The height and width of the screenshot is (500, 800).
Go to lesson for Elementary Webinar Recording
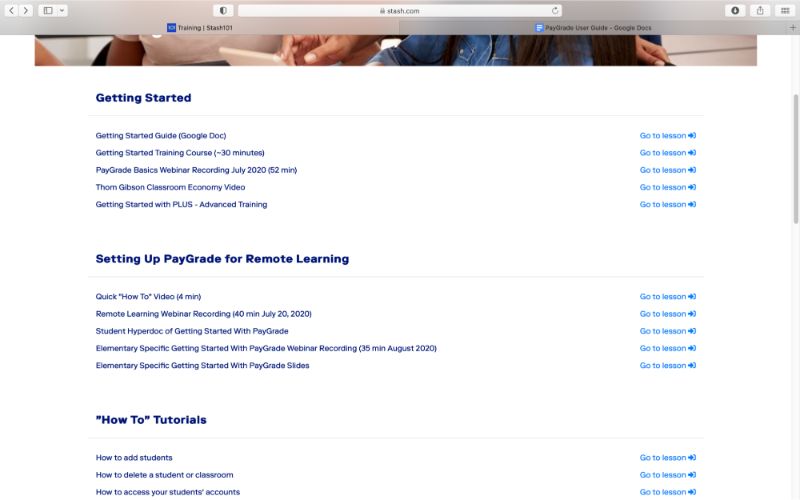point(667,348)
